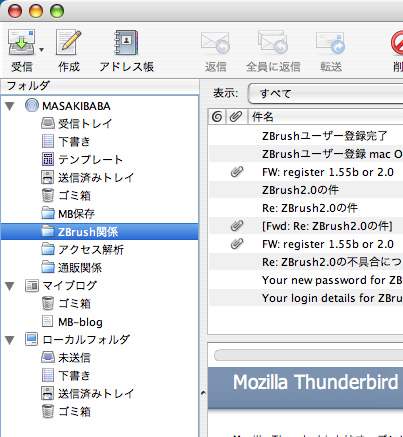403x437 pixels.
Task: Collapse the マイブログ account tree
Action: [10, 286]
